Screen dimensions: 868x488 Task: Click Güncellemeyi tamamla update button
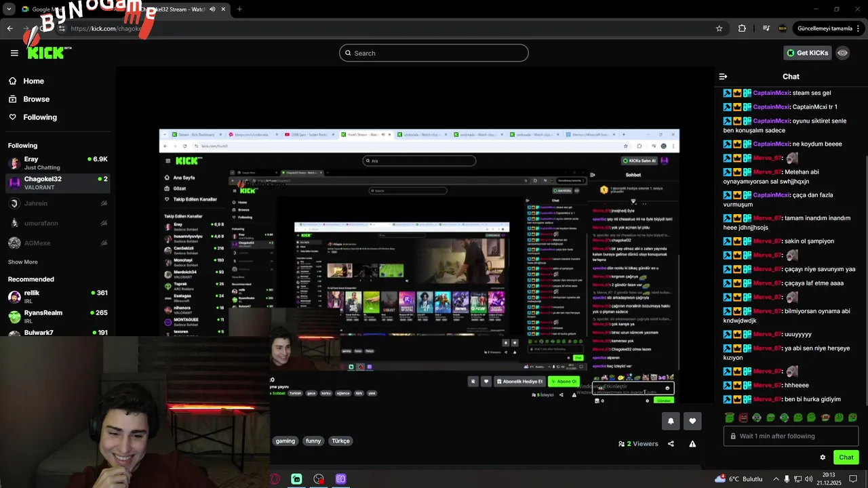pos(825,28)
